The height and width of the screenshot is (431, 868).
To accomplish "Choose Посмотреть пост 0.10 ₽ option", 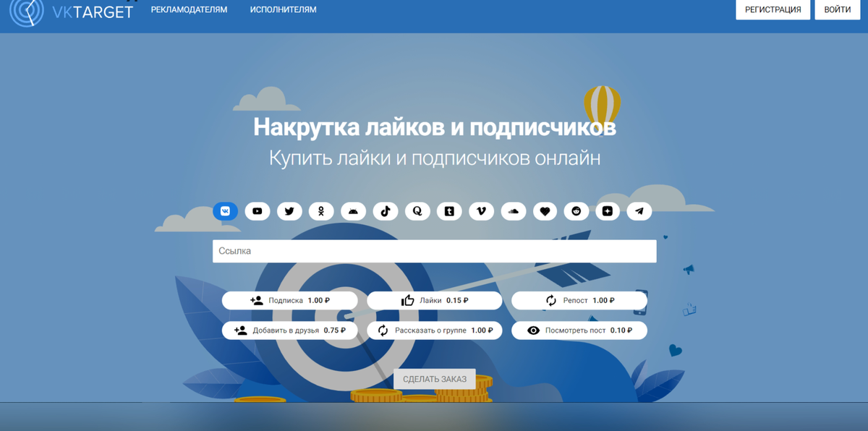I will coord(579,330).
